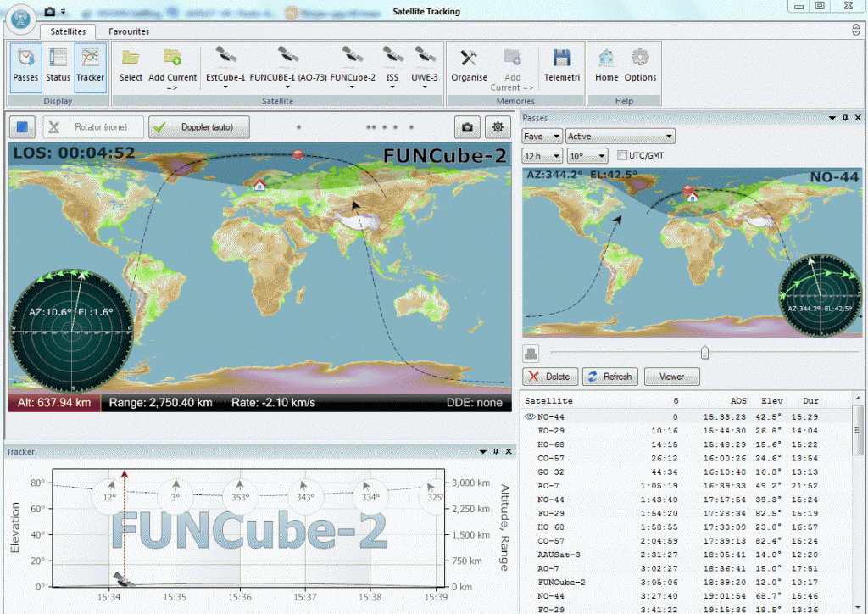This screenshot has width=868, height=614.
Task: Select the FUNCube-2 pass at 18:39:20
Action: (x=686, y=582)
